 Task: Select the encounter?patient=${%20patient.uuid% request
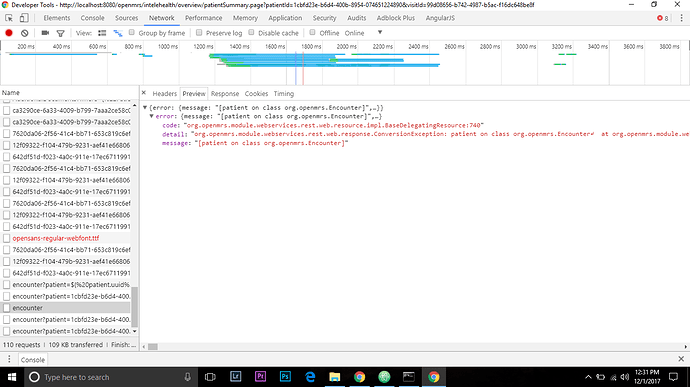tap(71, 285)
